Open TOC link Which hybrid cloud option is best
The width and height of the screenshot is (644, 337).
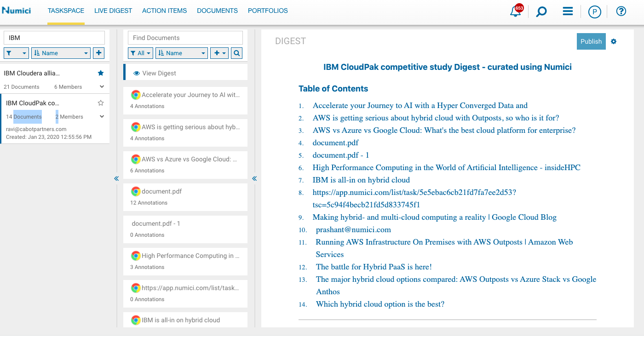(x=380, y=304)
